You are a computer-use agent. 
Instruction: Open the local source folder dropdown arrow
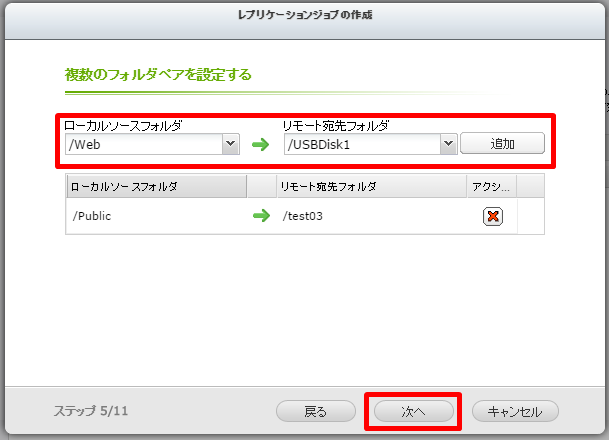coord(231,144)
